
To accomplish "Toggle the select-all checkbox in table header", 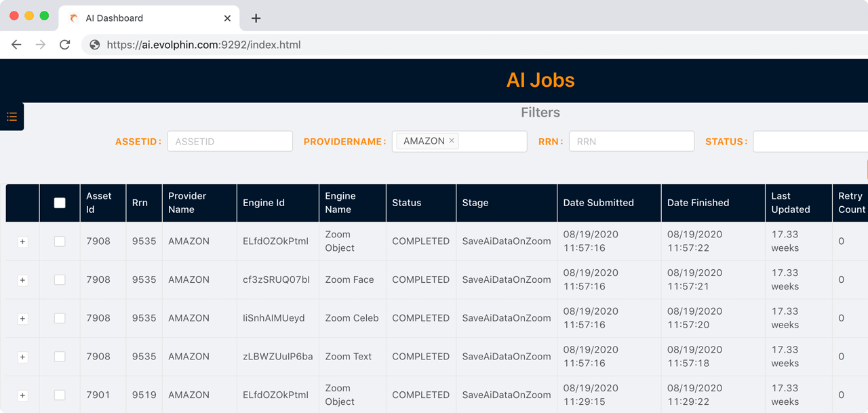I will click(60, 203).
